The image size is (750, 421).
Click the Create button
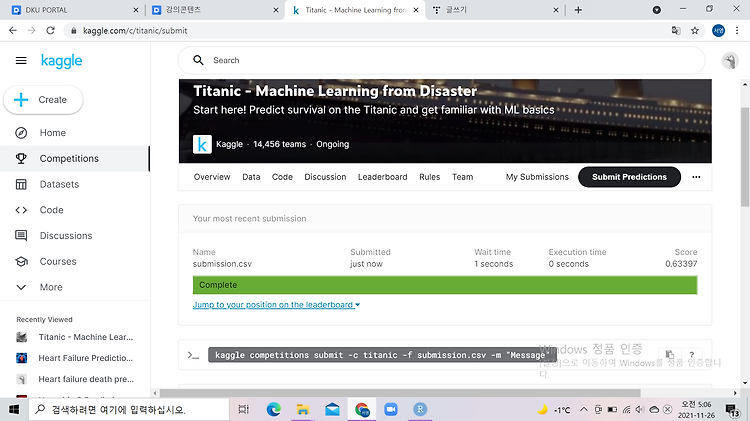click(x=43, y=100)
